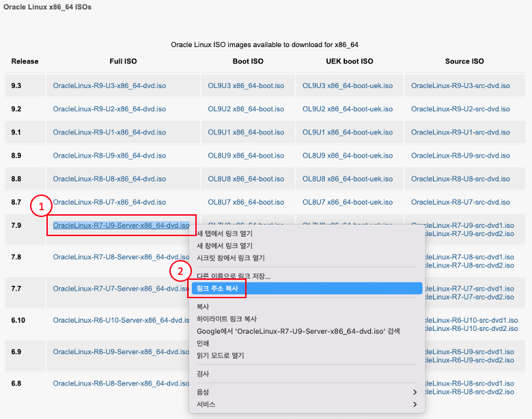Click the 'UEK boot ISO' column header

pyautogui.click(x=350, y=61)
